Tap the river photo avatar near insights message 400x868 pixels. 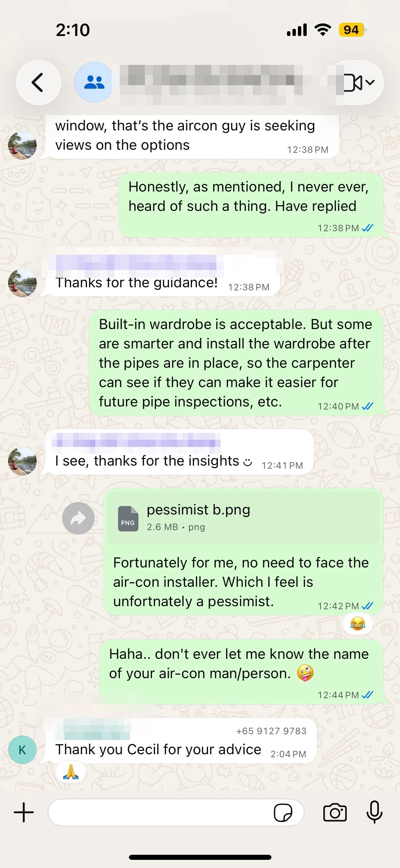point(22,461)
